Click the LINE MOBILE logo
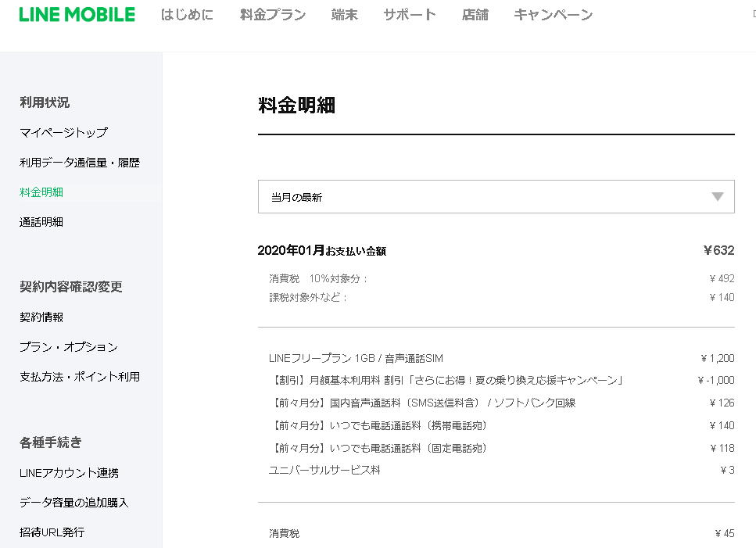 (77, 15)
